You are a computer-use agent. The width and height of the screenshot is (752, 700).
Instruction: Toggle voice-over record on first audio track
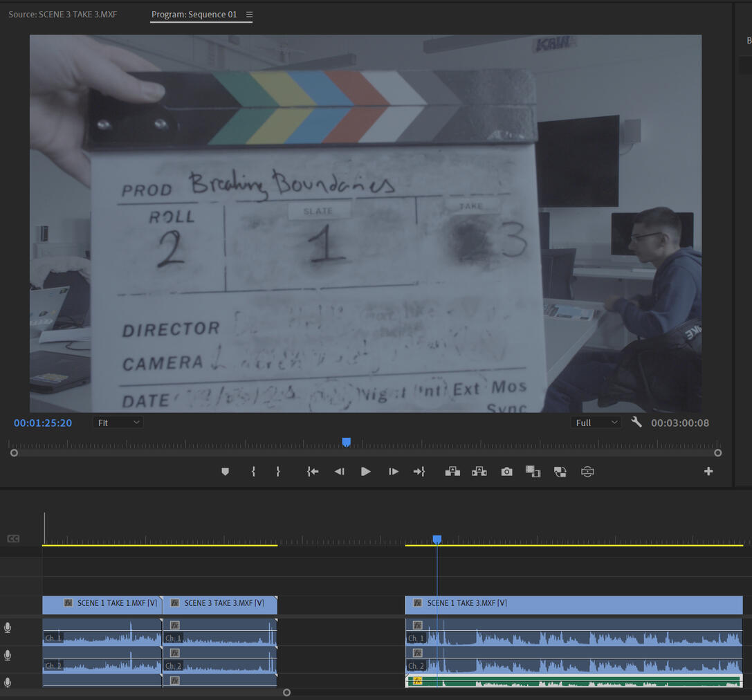pos(8,628)
